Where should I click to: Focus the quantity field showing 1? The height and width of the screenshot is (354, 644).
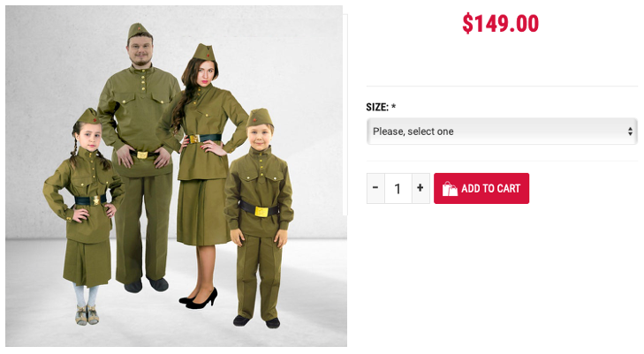(x=398, y=188)
